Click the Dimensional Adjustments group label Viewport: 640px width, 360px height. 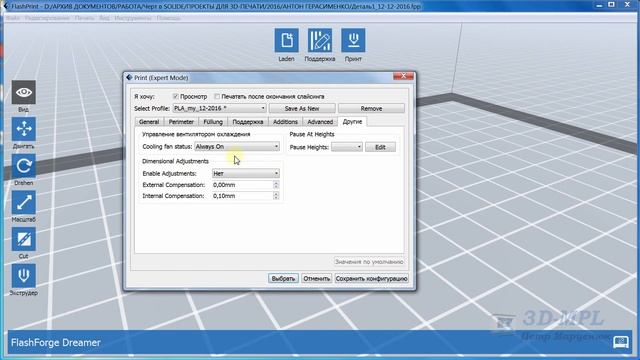click(x=175, y=161)
